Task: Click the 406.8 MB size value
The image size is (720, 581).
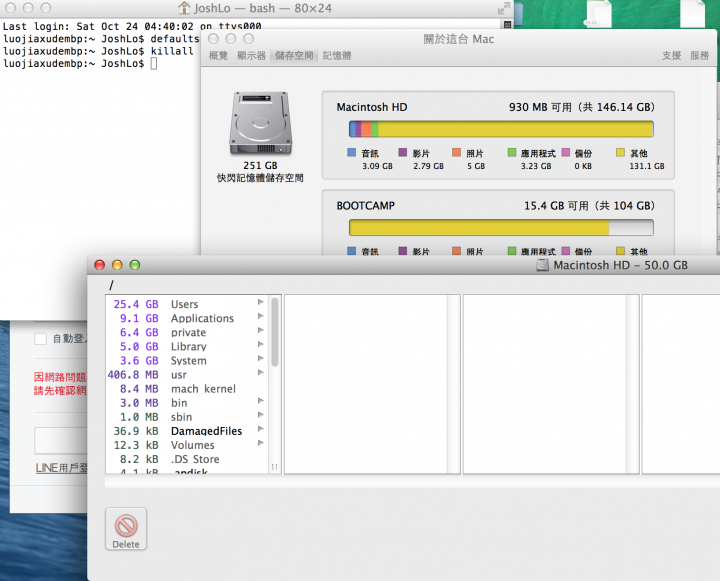Action: (133, 375)
